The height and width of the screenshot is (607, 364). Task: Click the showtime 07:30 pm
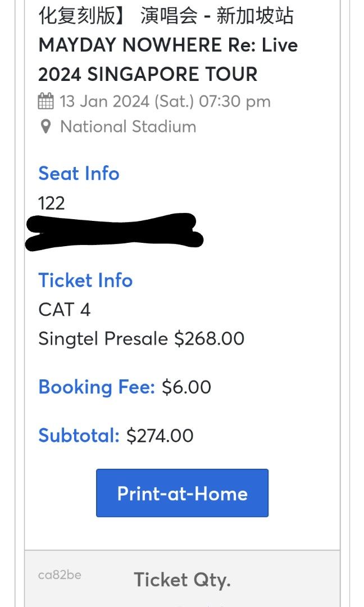(x=236, y=101)
